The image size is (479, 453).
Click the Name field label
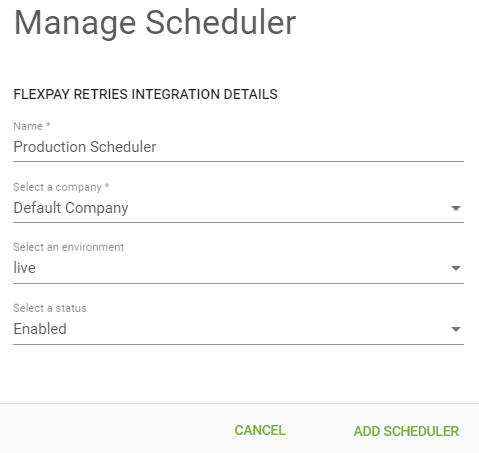click(x=32, y=126)
